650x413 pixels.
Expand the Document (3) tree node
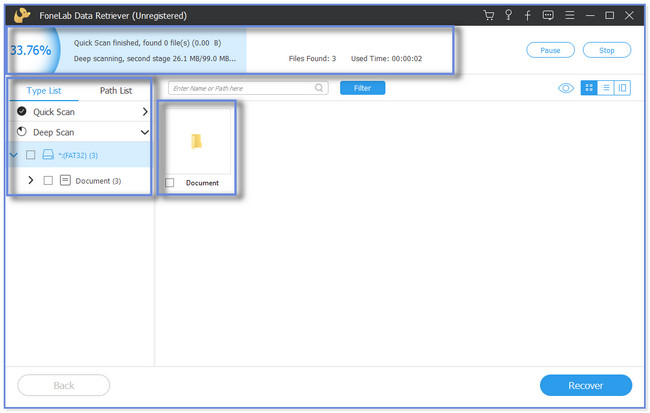(31, 180)
